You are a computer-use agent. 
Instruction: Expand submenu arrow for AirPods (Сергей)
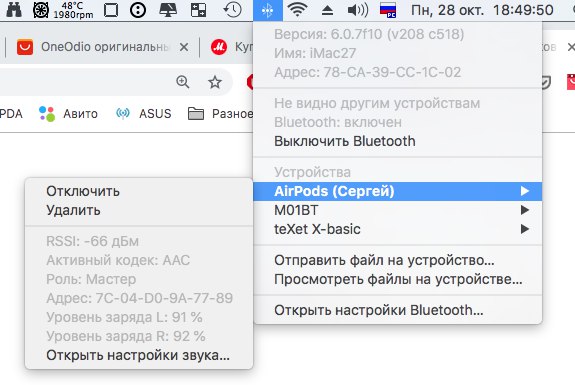pos(525,191)
